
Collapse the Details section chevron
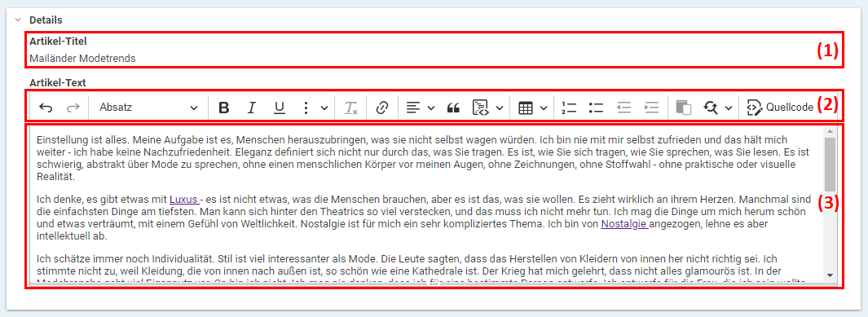(18, 20)
